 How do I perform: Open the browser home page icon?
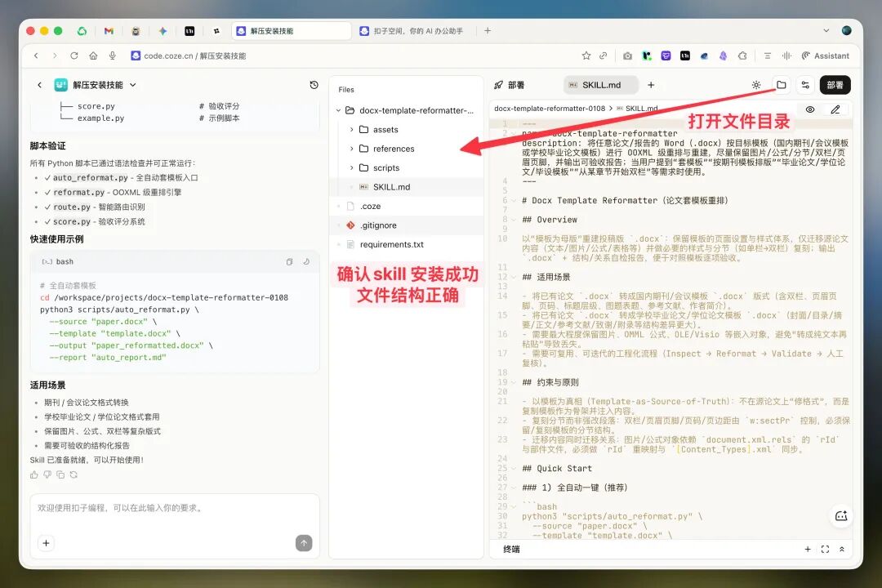click(x=93, y=56)
